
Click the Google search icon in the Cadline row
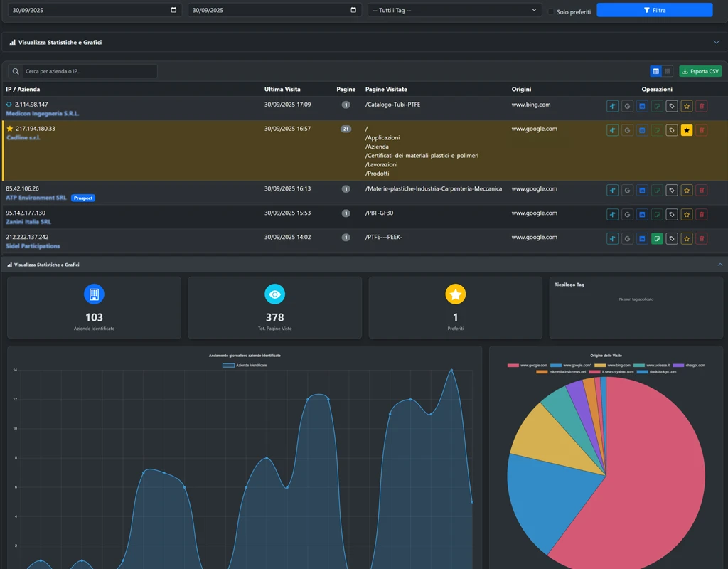coord(627,131)
